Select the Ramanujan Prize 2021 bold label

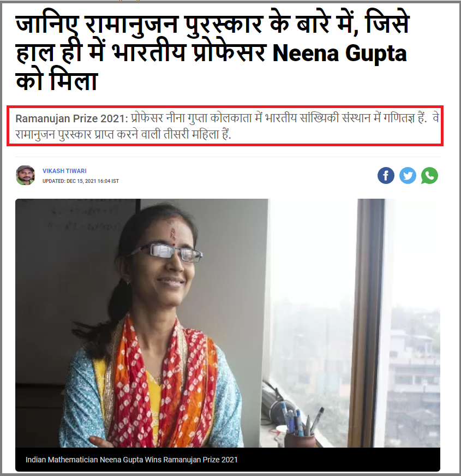pos(72,118)
